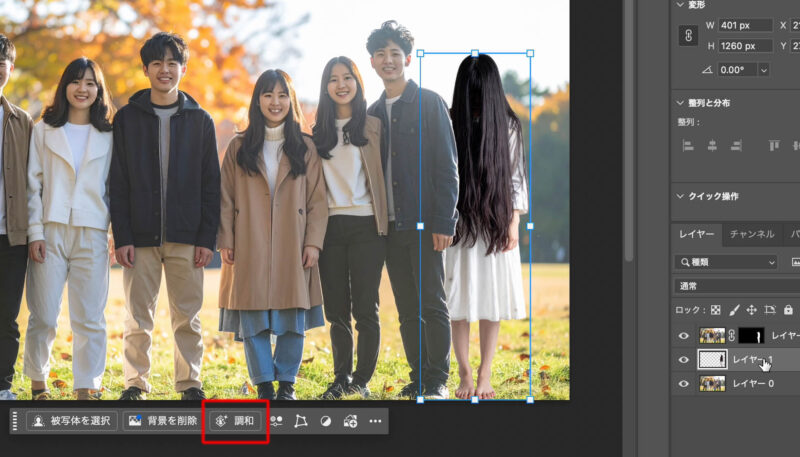Open the three-dots more options menu
The width and height of the screenshot is (800, 457).
click(x=375, y=421)
